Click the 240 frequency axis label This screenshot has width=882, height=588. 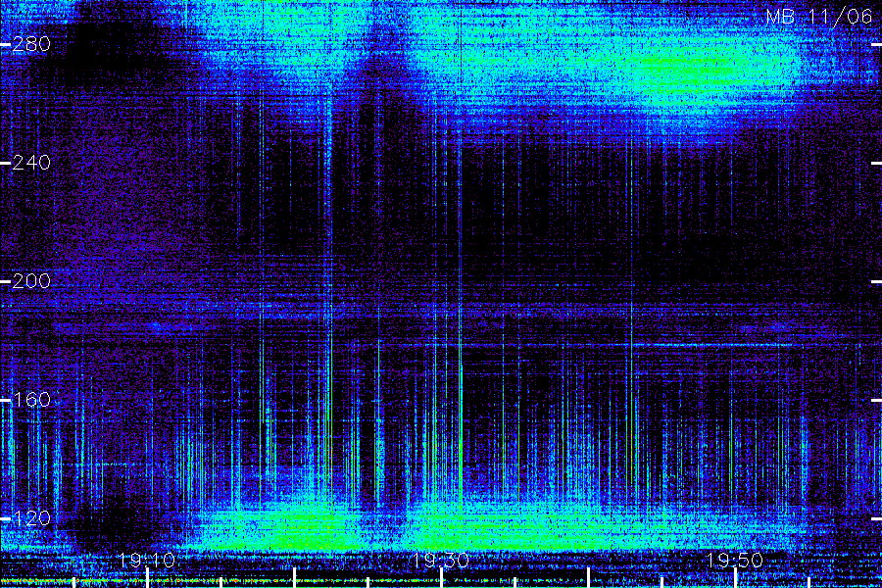click(31, 164)
